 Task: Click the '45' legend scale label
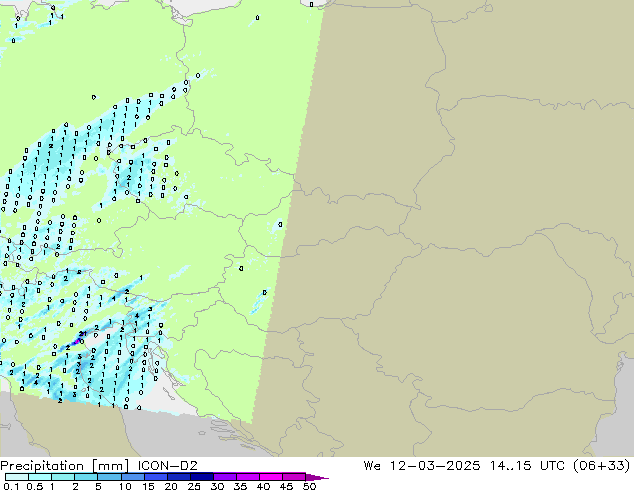286,486
